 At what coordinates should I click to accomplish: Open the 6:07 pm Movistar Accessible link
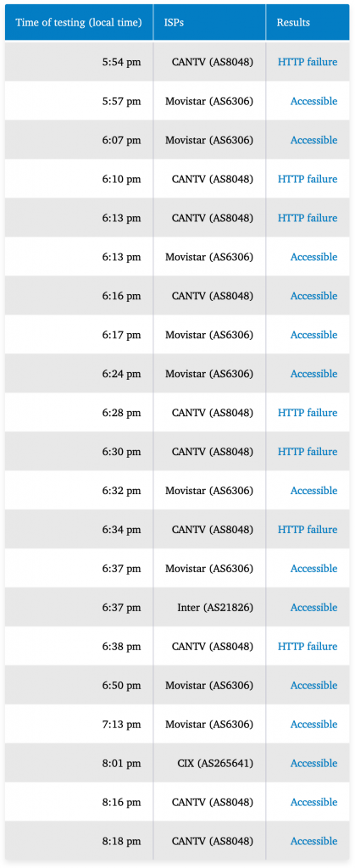(313, 140)
